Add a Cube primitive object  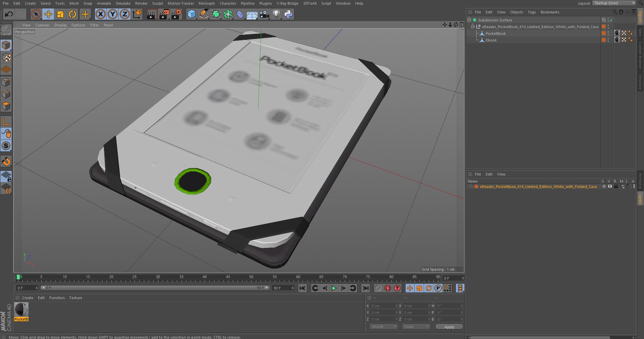(x=192, y=14)
